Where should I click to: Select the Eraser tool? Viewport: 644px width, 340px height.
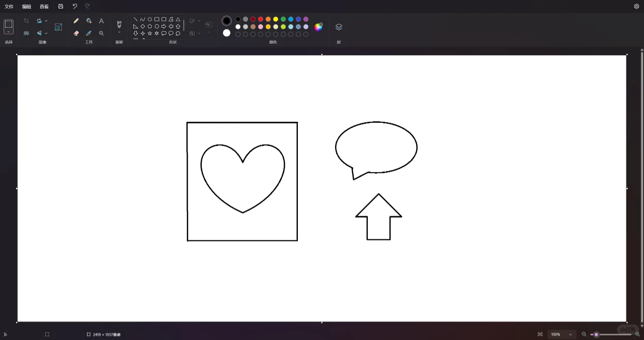76,33
